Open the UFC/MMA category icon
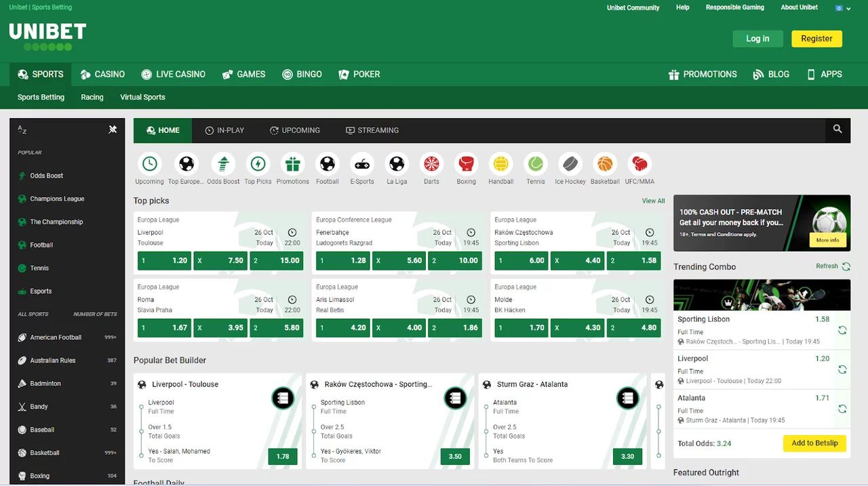The image size is (868, 486). point(639,163)
